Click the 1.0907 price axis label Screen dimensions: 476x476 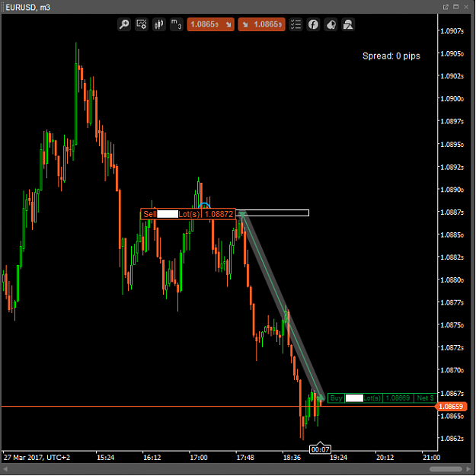tap(452, 31)
